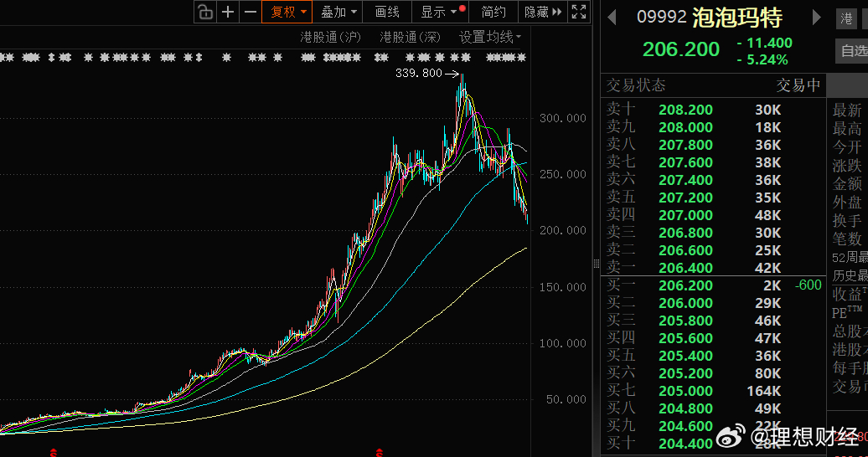Add stock via 自选 button
Image resolution: width=868 pixels, height=457 pixels.
[x=853, y=51]
